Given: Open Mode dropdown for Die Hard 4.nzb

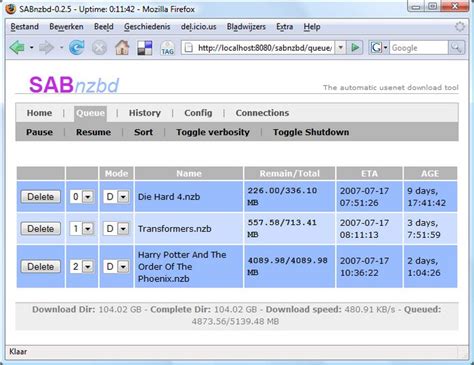Looking at the screenshot, I should click(116, 197).
